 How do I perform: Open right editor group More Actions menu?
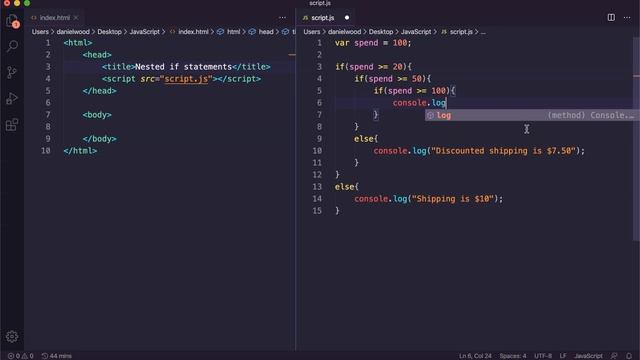pos(627,18)
